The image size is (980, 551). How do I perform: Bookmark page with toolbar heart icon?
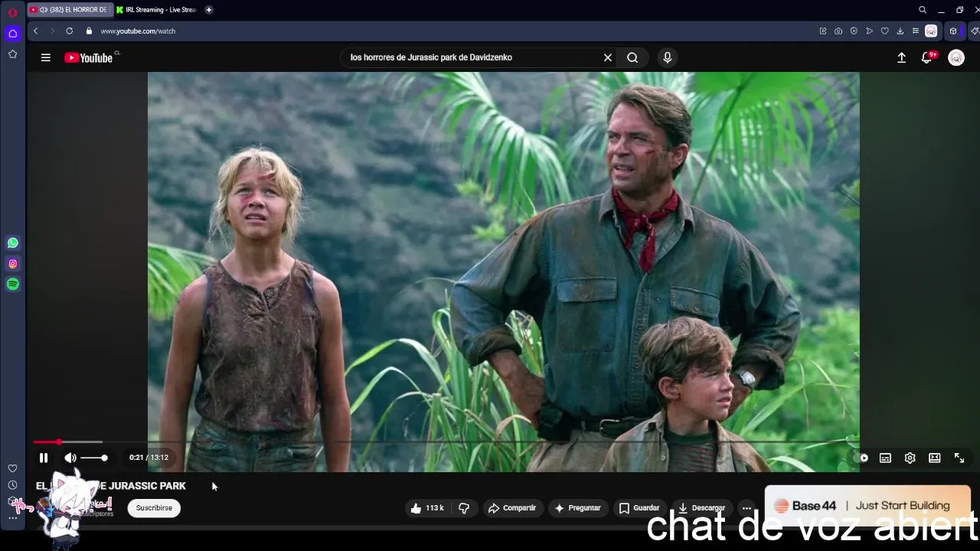884,31
